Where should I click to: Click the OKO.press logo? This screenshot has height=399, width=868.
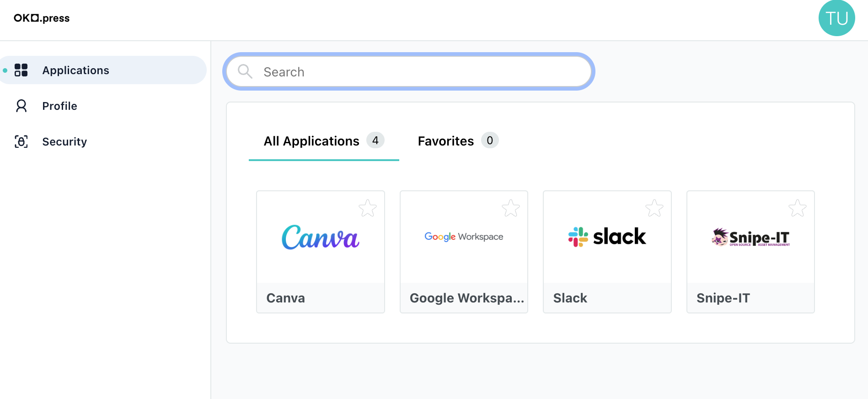[x=42, y=18]
